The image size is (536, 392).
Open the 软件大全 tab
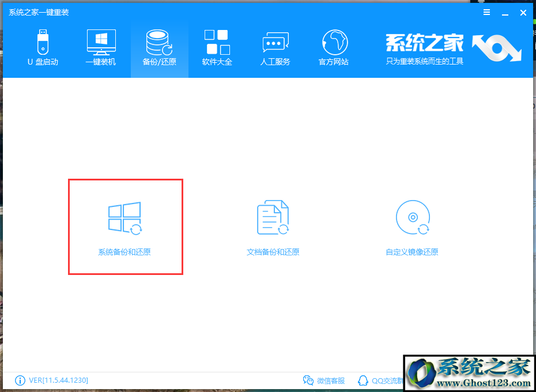tap(217, 48)
